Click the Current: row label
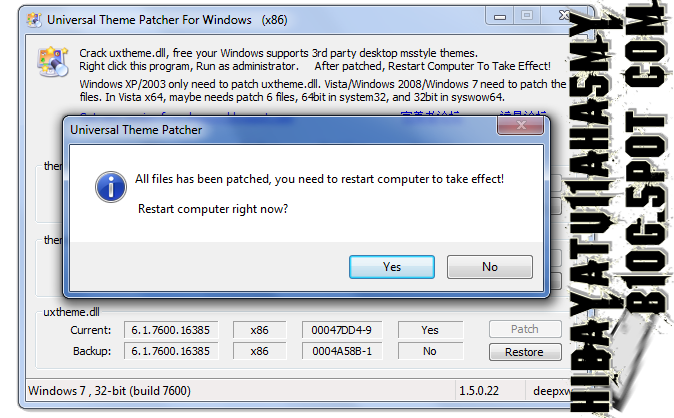The height and width of the screenshot is (418, 674). [91, 330]
